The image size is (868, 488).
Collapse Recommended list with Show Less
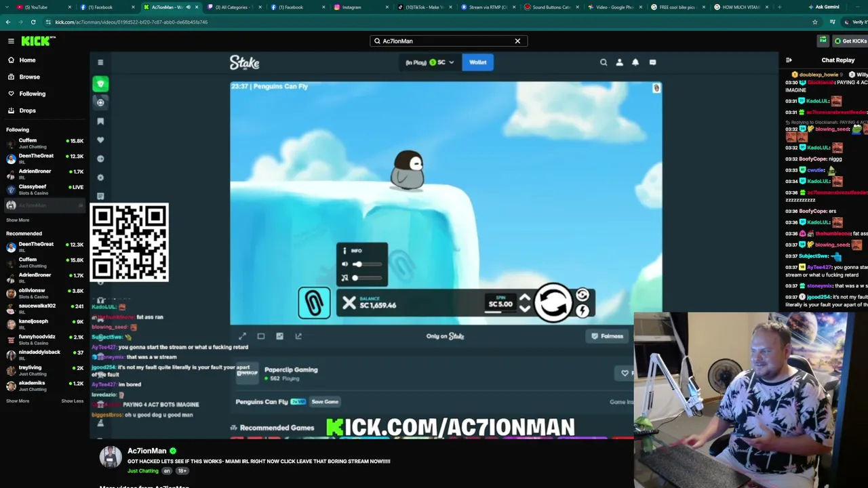[73, 401]
